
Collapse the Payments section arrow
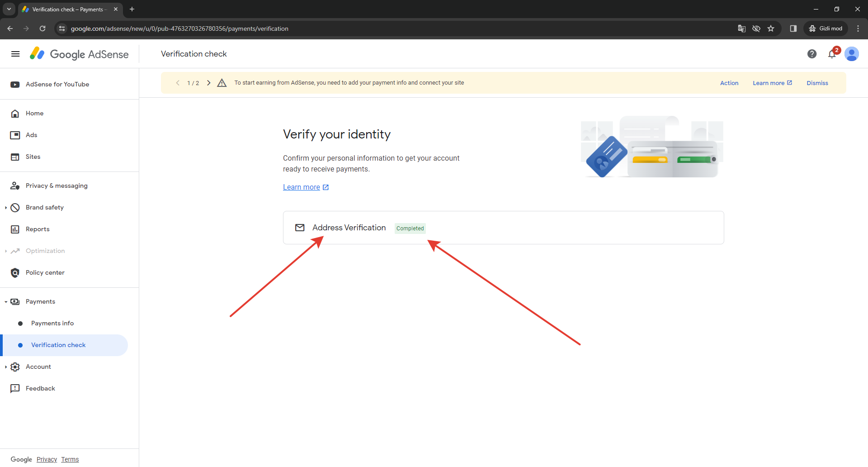[x=5, y=302]
